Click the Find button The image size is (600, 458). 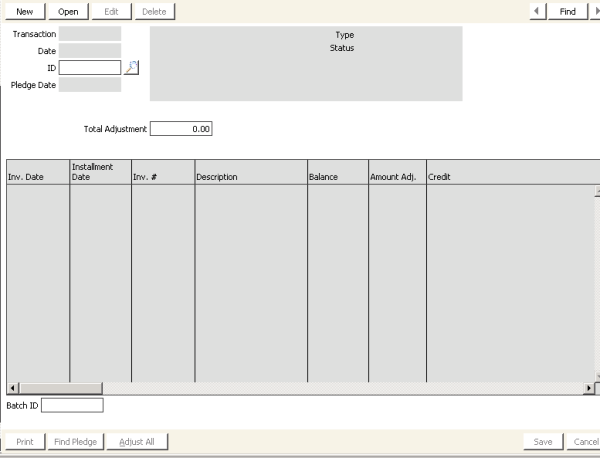pyautogui.click(x=567, y=11)
